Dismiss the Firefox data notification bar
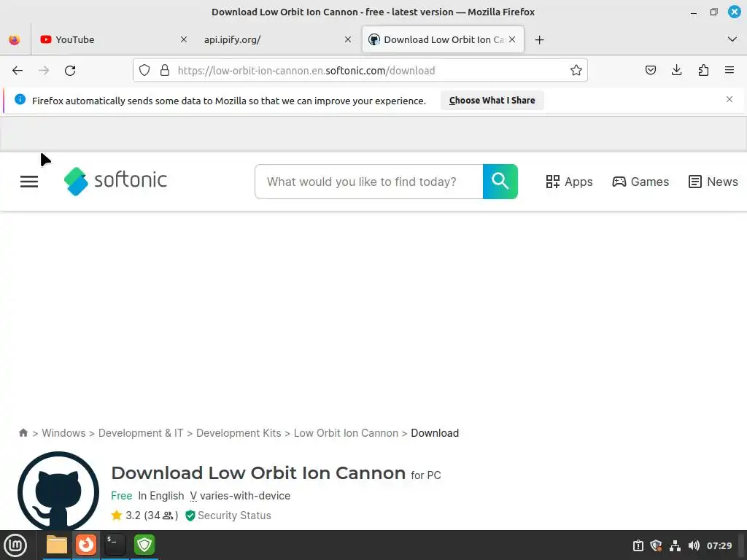 (x=729, y=99)
